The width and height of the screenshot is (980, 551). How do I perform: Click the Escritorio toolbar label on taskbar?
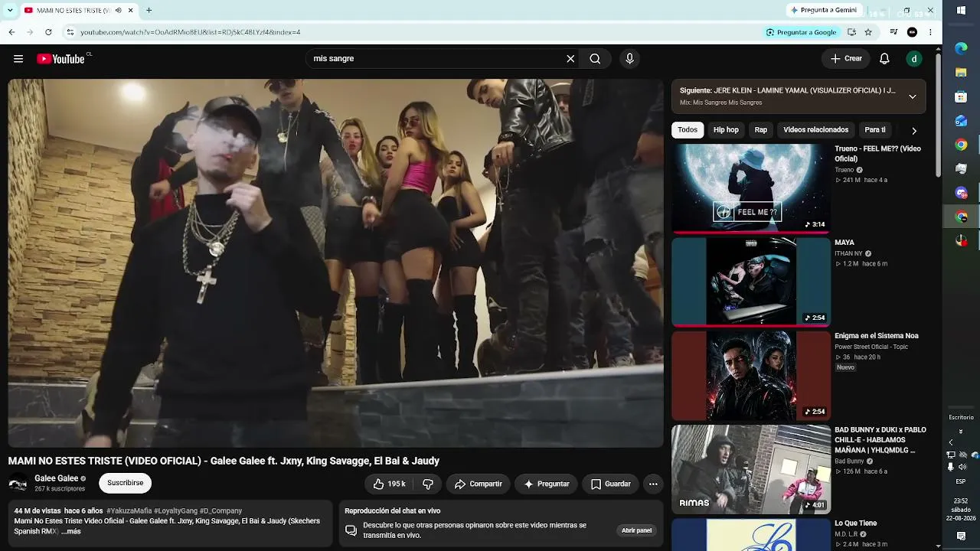coord(961,418)
